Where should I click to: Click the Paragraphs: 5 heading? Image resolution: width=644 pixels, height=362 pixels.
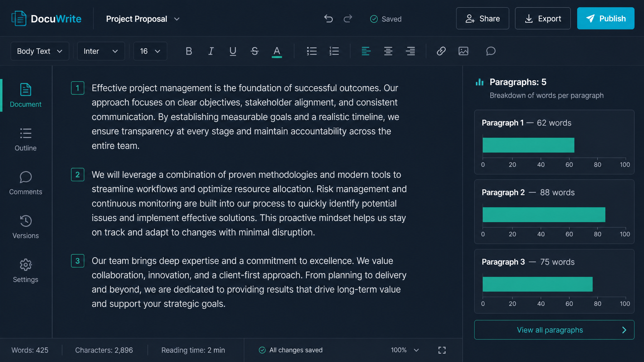click(518, 82)
